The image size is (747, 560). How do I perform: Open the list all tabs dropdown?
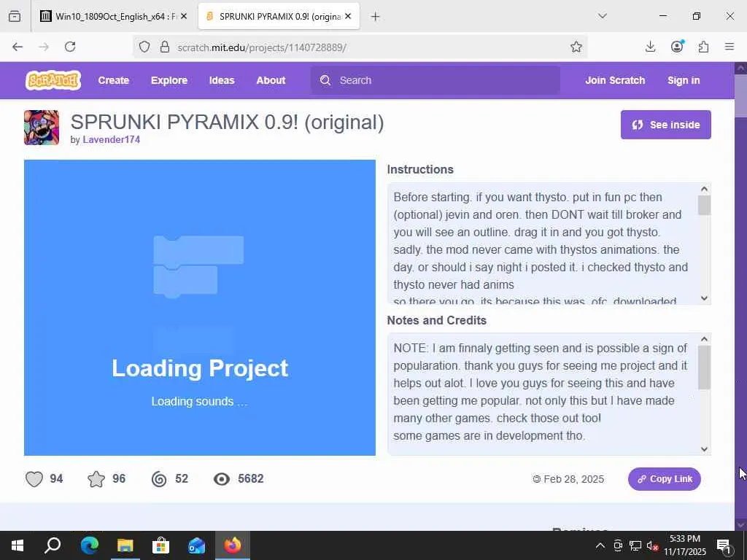pos(602,16)
